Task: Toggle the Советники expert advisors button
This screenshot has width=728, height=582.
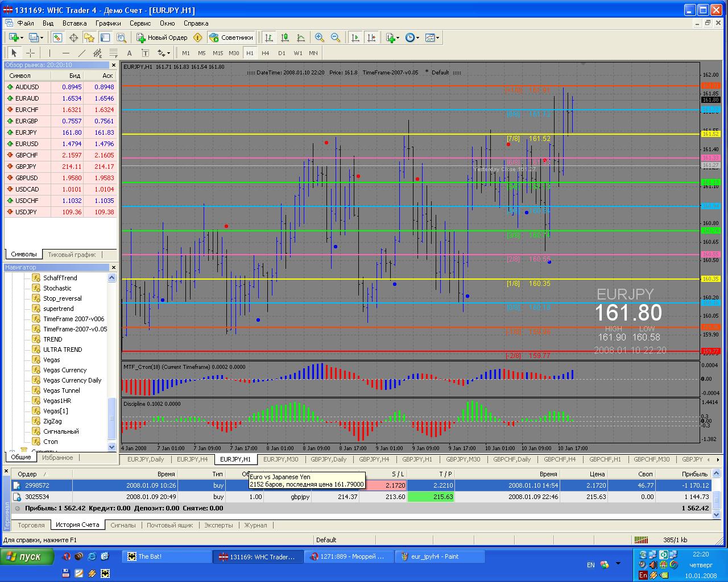Action: tap(231, 38)
